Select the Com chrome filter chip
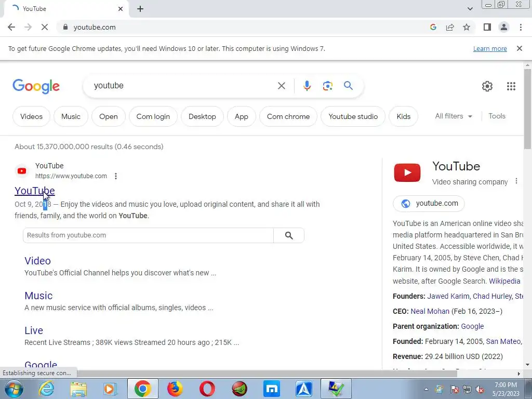 pos(288,116)
